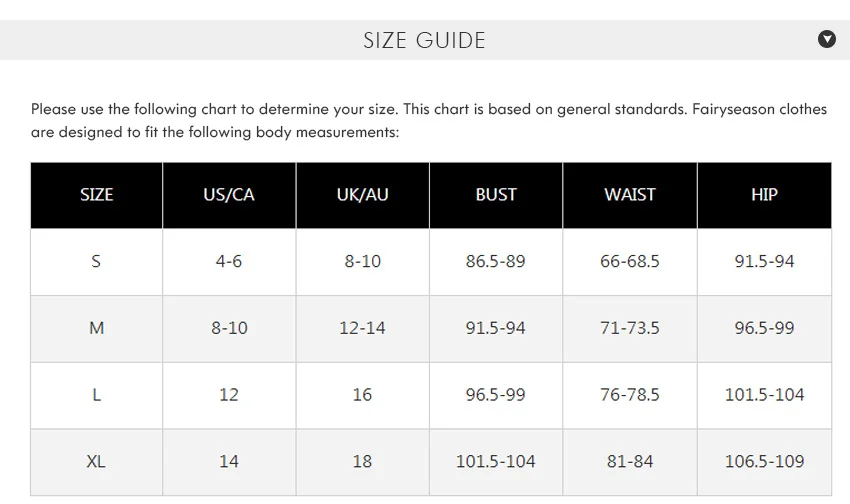
Task: Click the BUST column header
Action: point(496,195)
